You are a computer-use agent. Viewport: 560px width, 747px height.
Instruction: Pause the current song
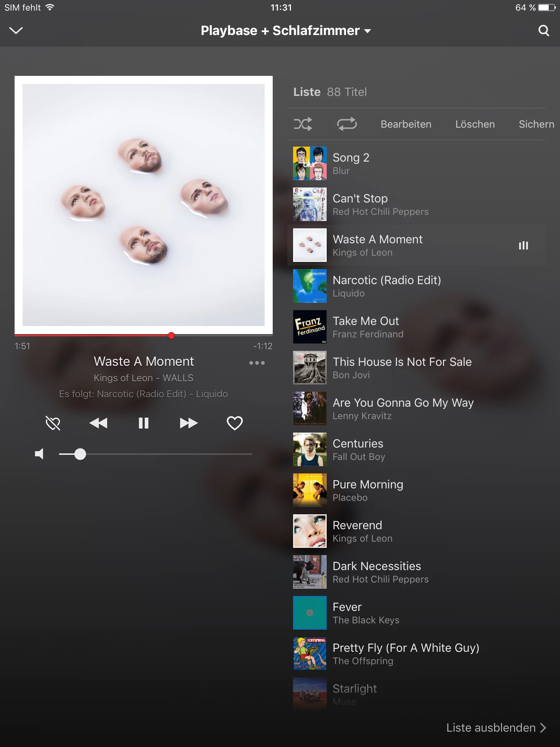coord(144,423)
